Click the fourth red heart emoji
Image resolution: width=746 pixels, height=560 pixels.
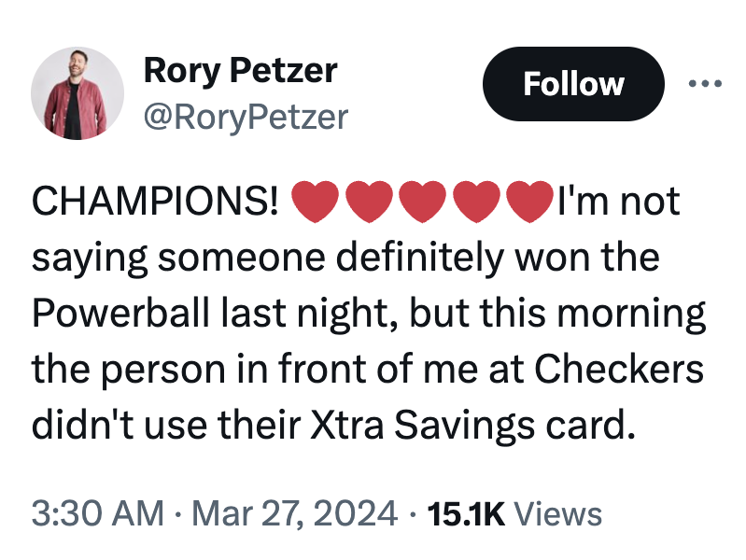(x=475, y=202)
